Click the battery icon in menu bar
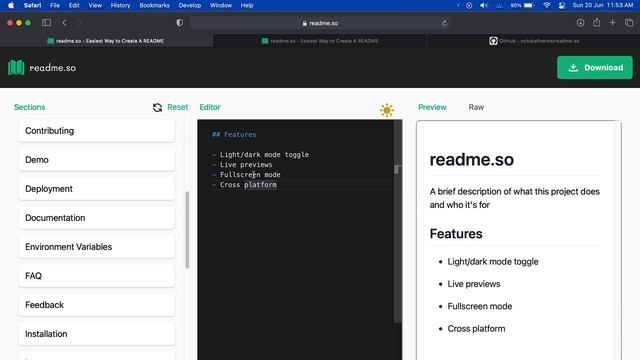This screenshot has height=360, width=640. pyautogui.click(x=529, y=5)
